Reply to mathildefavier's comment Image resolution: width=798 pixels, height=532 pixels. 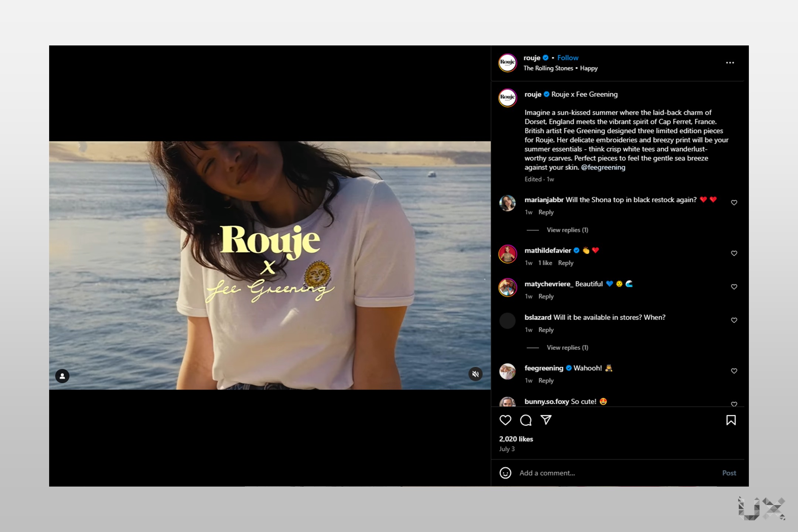566,263
